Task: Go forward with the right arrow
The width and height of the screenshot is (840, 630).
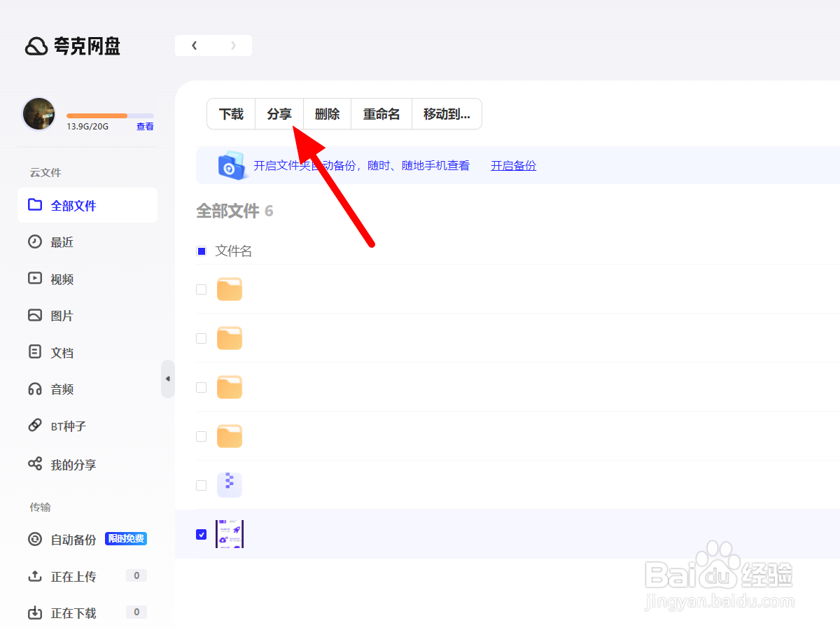Action: (x=233, y=45)
